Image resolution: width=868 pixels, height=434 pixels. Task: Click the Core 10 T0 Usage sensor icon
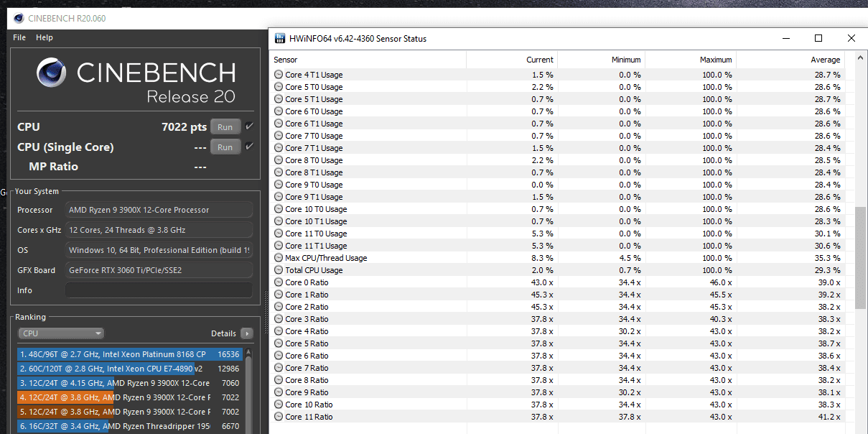[279, 209]
